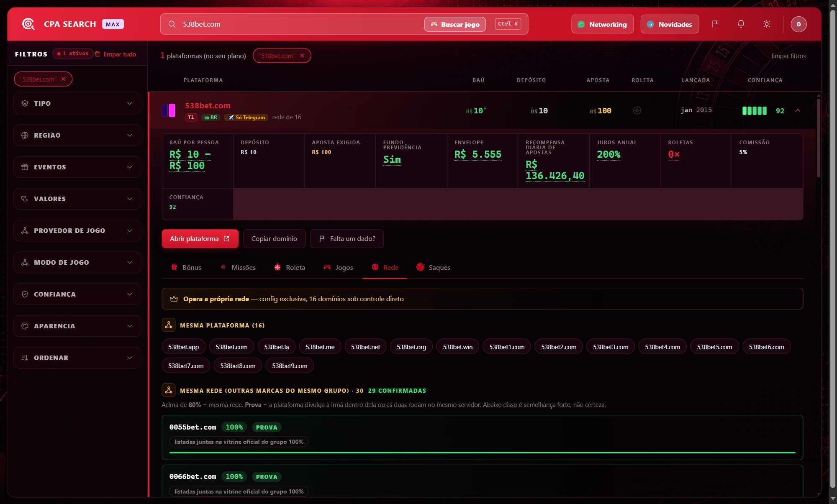This screenshot has height=504, width=837.
Task: Click the 538bet.com platform logo thumbnail
Action: 168,110
